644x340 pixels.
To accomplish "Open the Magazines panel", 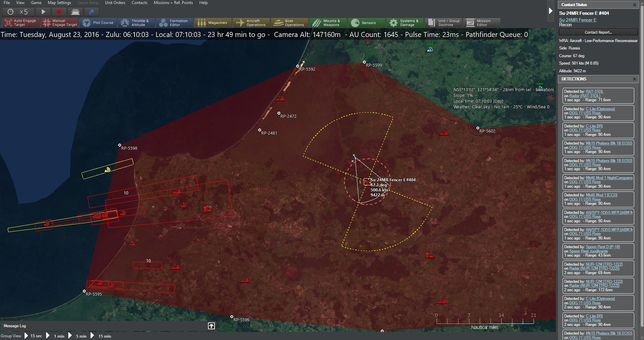I will point(212,23).
